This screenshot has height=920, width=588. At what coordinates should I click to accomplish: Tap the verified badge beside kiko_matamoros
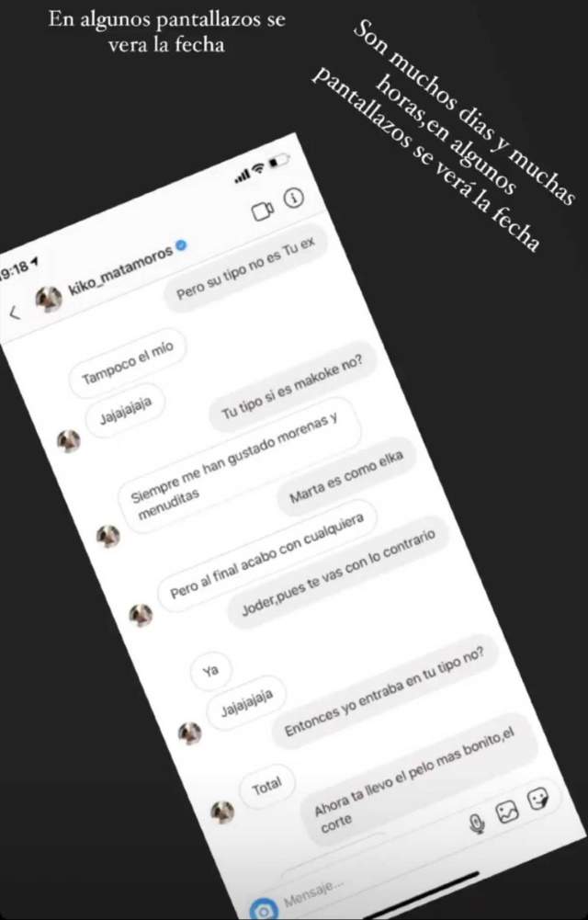(x=181, y=245)
